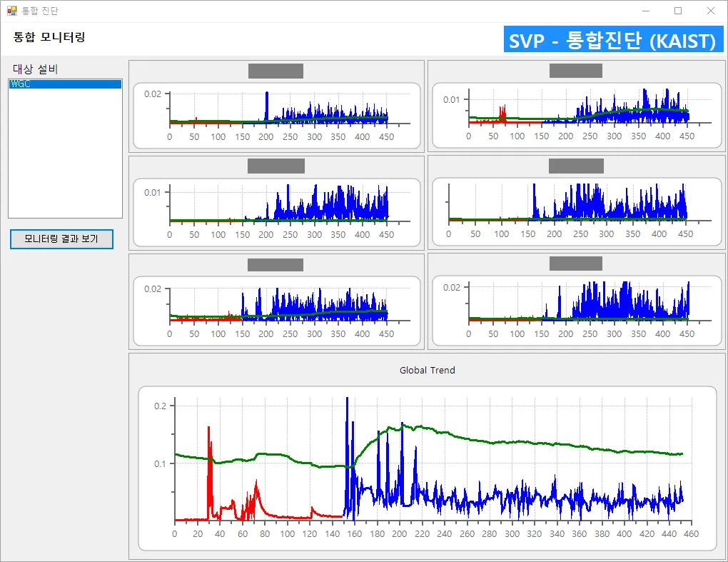The width and height of the screenshot is (728, 562).
Task: Click the 대상 설비 label
Action: tap(35, 69)
